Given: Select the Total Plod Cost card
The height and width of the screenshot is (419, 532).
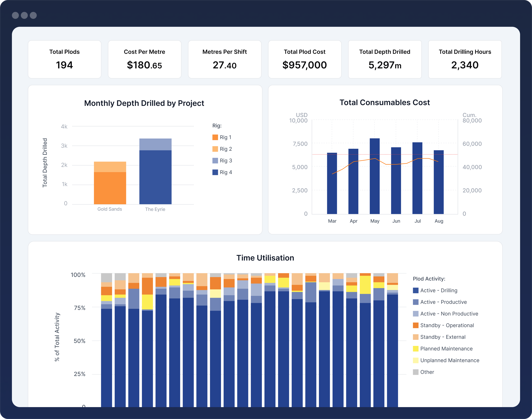Looking at the screenshot, I should click(x=305, y=59).
